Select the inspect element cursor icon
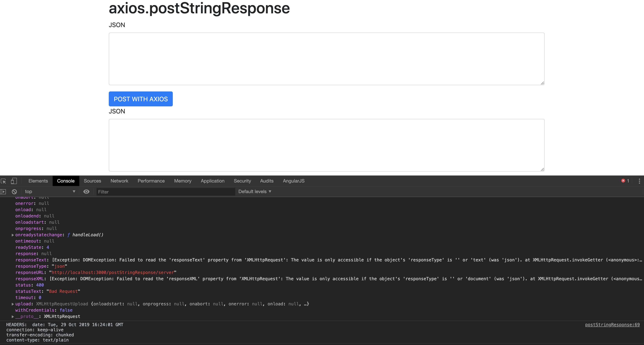644x345 pixels. (x=4, y=181)
